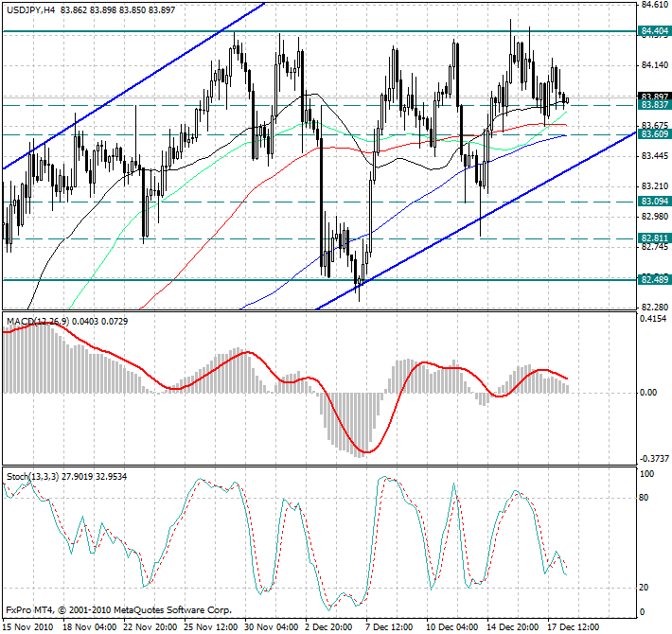
Task: Click the teal 83.094 price level tag
Action: pos(654,202)
